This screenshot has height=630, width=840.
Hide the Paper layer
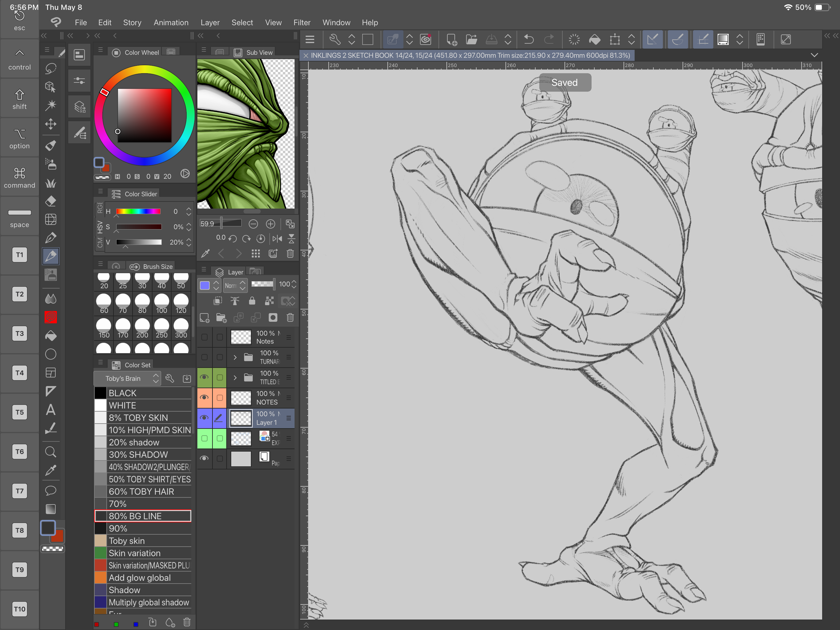(x=204, y=458)
